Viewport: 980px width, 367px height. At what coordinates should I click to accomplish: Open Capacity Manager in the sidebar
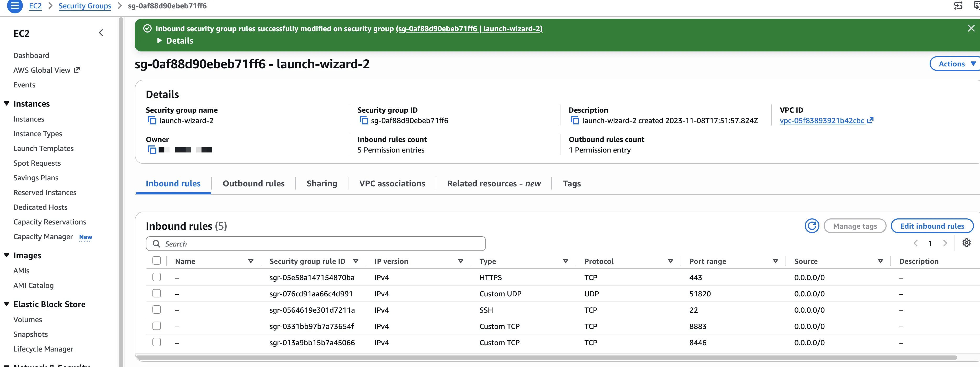click(43, 237)
